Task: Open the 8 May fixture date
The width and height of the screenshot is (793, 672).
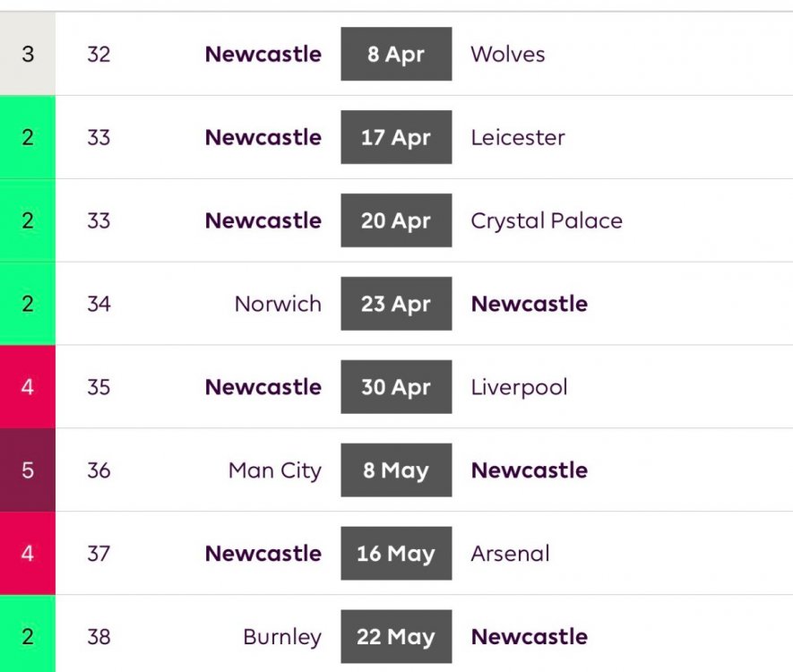Action: 396,470
